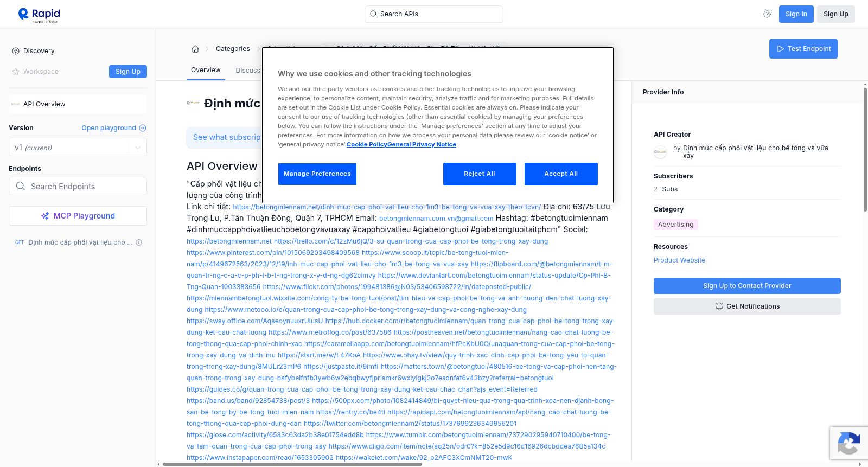This screenshot has width=868, height=467.
Task: Click the creator name Định mức cấp phối
Action: tap(755, 152)
